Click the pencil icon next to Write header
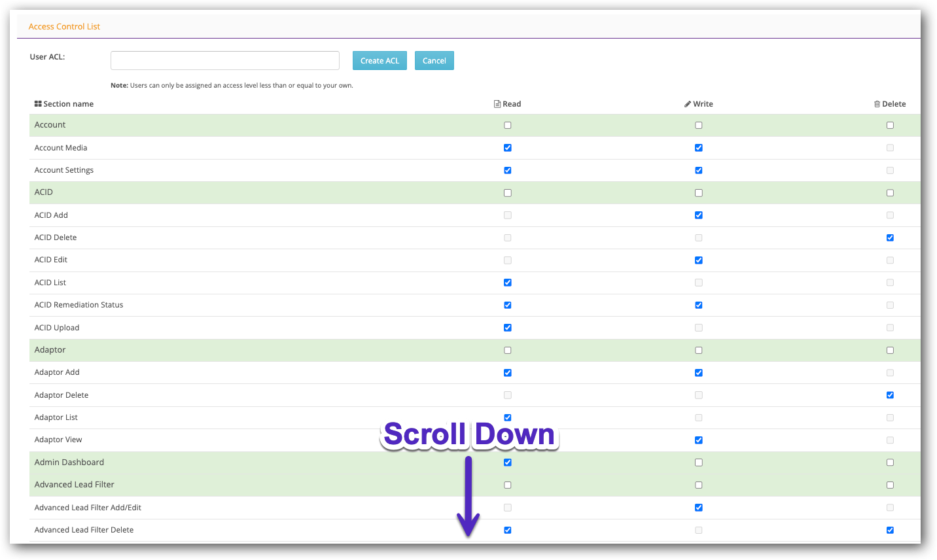This screenshot has height=560, width=937. (x=687, y=103)
